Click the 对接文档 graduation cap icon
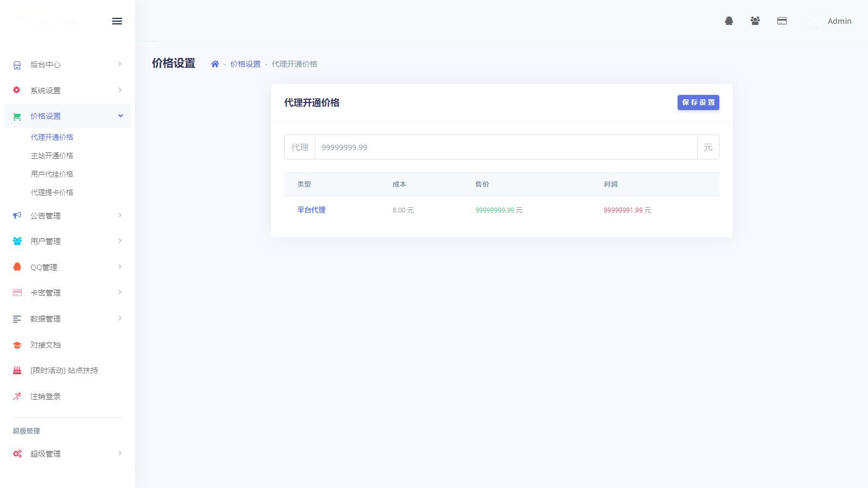 pos(17,345)
